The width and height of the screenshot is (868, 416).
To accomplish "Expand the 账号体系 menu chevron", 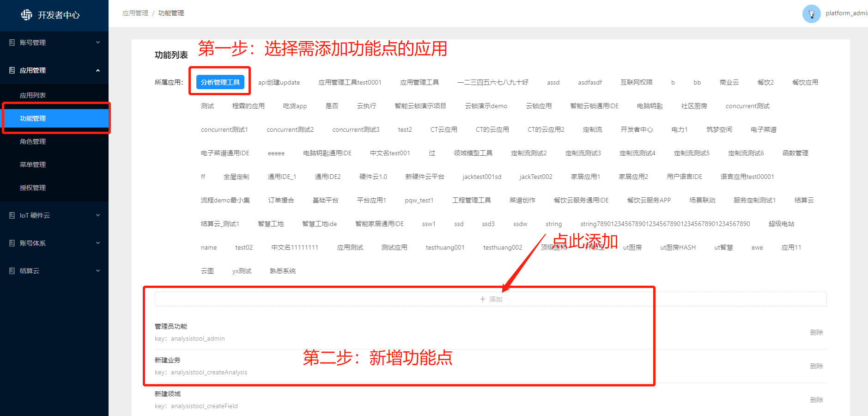I will 98,243.
